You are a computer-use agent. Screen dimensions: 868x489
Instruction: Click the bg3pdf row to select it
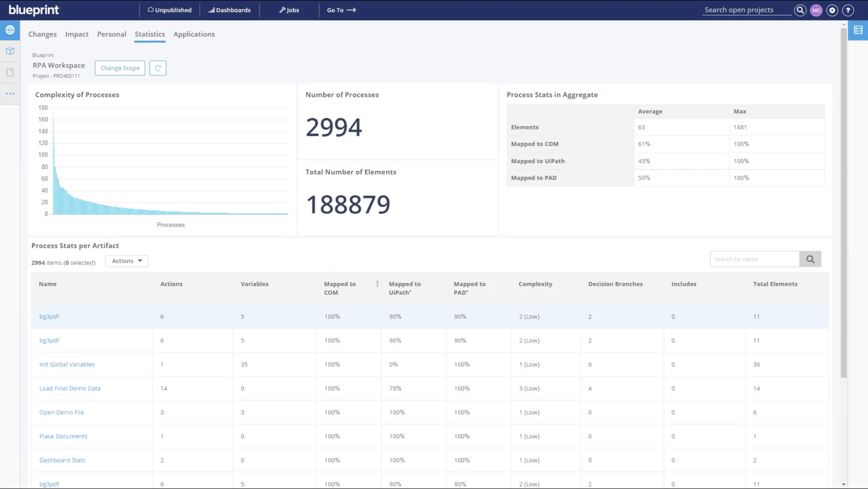point(49,316)
